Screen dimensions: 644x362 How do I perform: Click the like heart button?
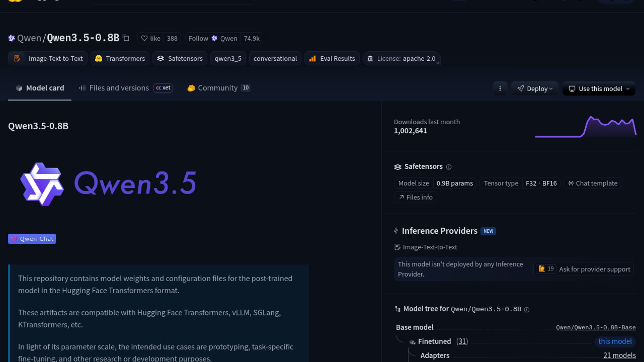tap(151, 39)
